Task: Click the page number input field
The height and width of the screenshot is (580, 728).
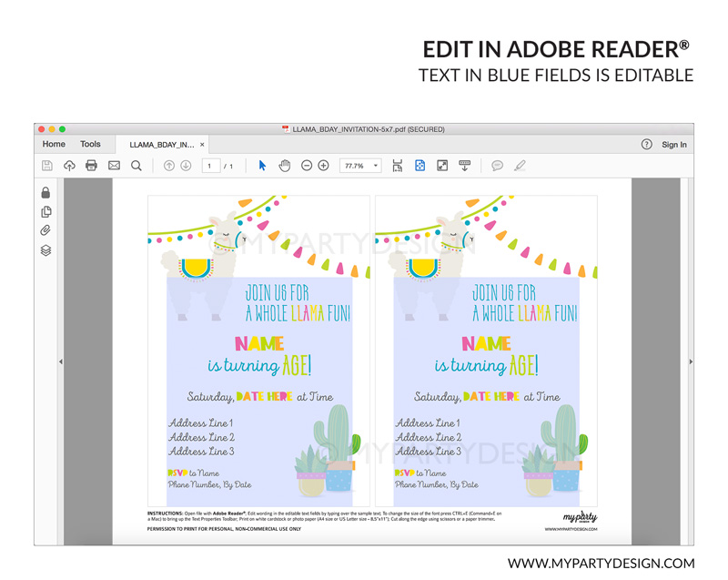Action: point(211,166)
